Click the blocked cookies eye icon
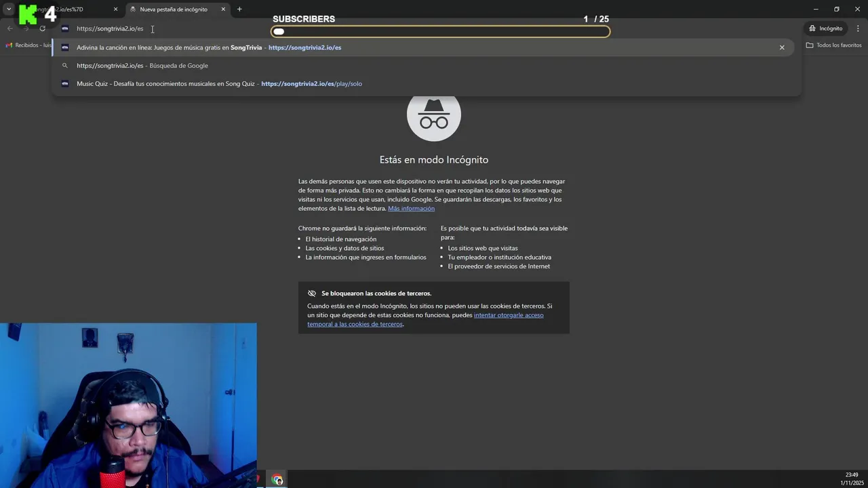 point(312,293)
